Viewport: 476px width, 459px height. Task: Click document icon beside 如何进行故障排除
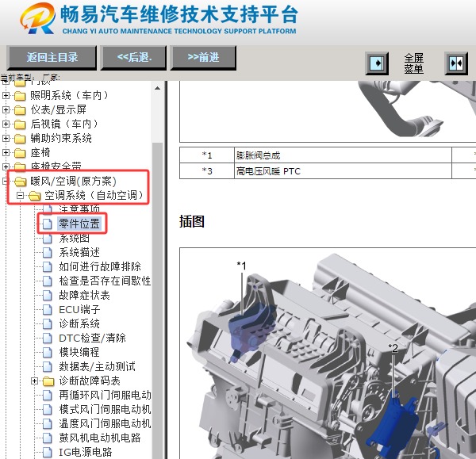48,266
